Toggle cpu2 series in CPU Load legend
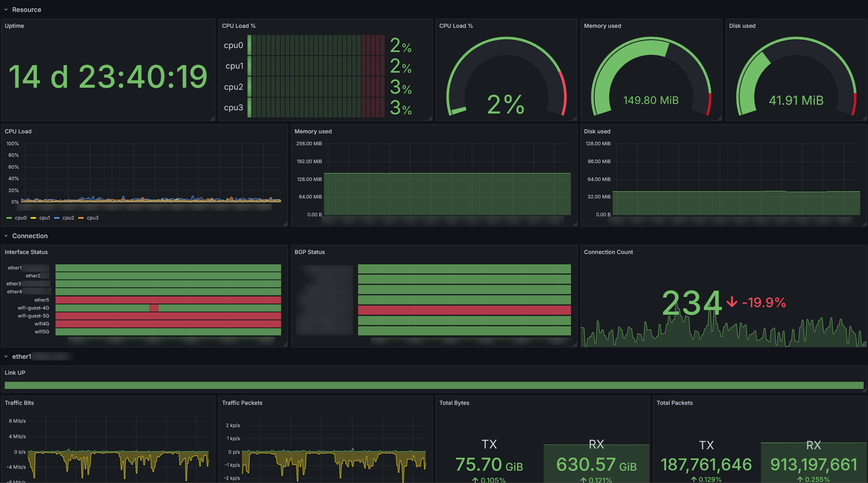The image size is (868, 483). coord(68,218)
